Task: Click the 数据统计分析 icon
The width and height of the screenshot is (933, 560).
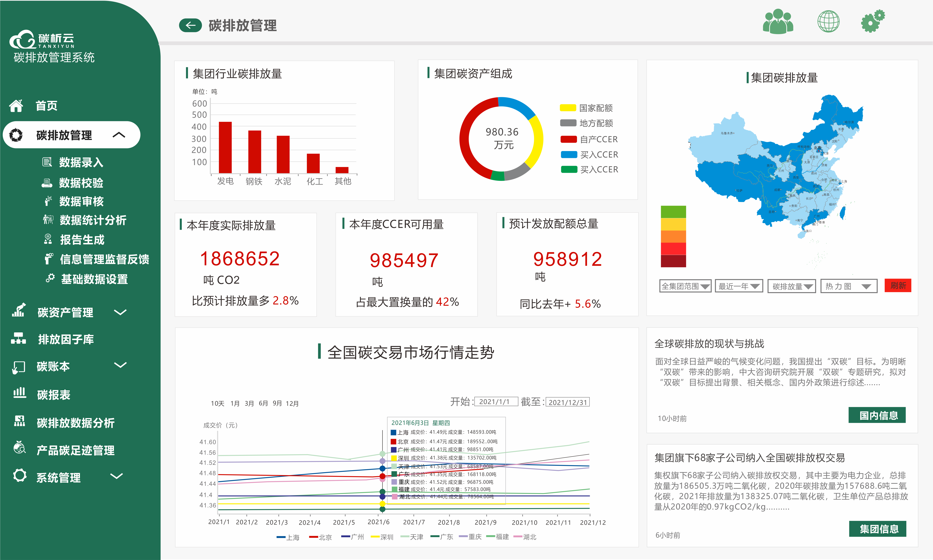Action: point(48,220)
